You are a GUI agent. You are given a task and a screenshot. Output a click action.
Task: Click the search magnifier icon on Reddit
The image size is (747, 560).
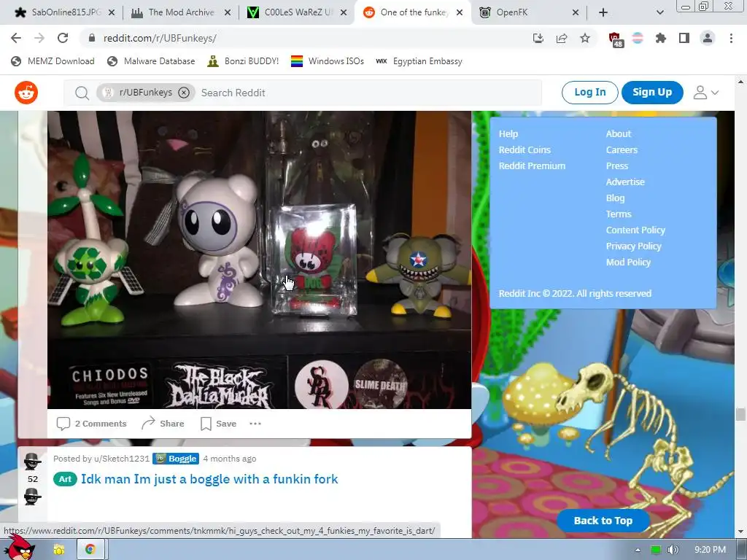tap(82, 93)
